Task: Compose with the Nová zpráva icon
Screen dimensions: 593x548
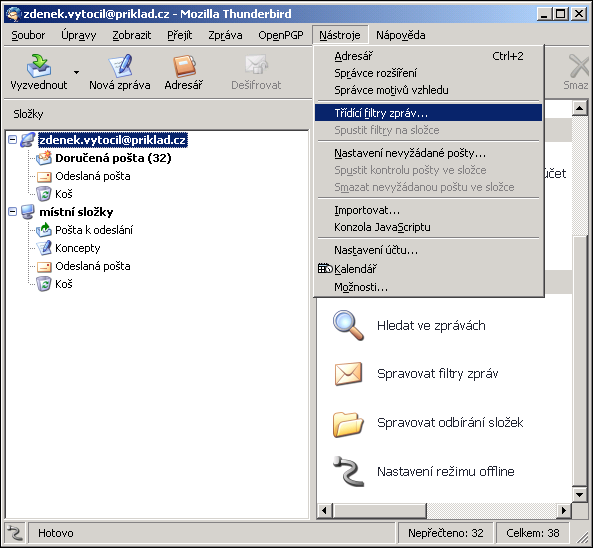Action: pyautogui.click(x=120, y=65)
